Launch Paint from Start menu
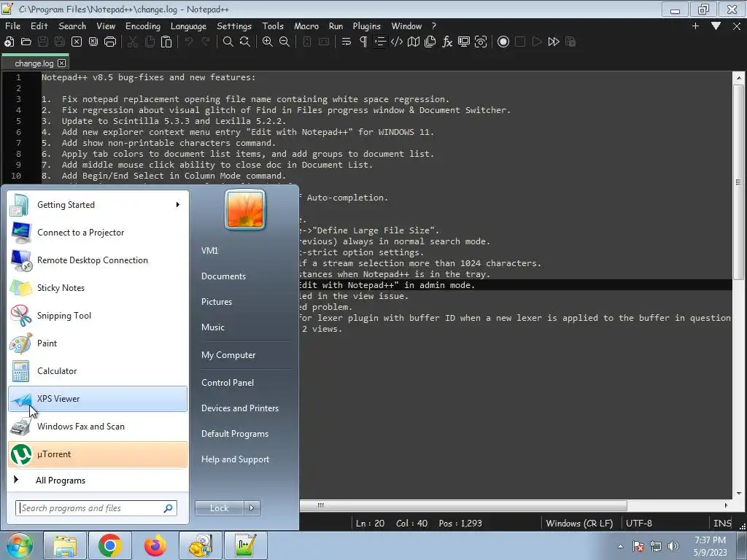The width and height of the screenshot is (747, 560). [x=98, y=343]
